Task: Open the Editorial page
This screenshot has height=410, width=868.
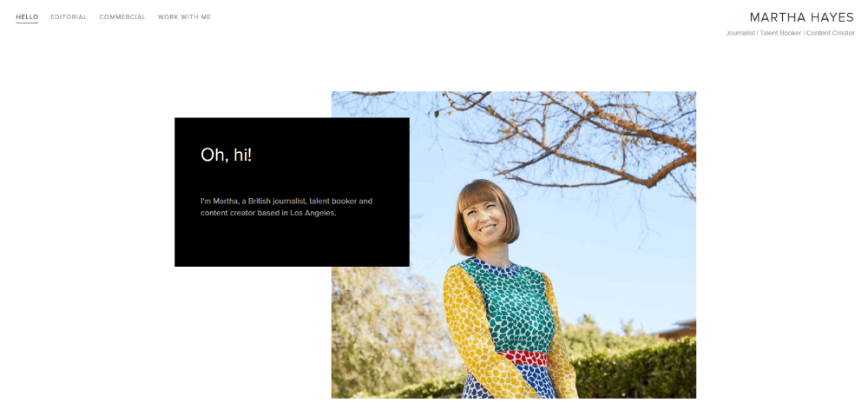Action: coord(69,17)
